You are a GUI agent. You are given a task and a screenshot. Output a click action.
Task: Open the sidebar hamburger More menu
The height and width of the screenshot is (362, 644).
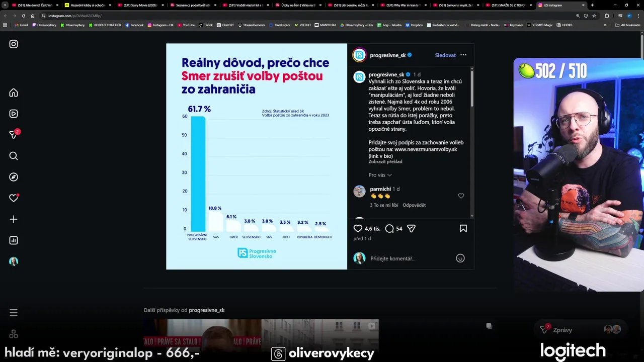14,313
